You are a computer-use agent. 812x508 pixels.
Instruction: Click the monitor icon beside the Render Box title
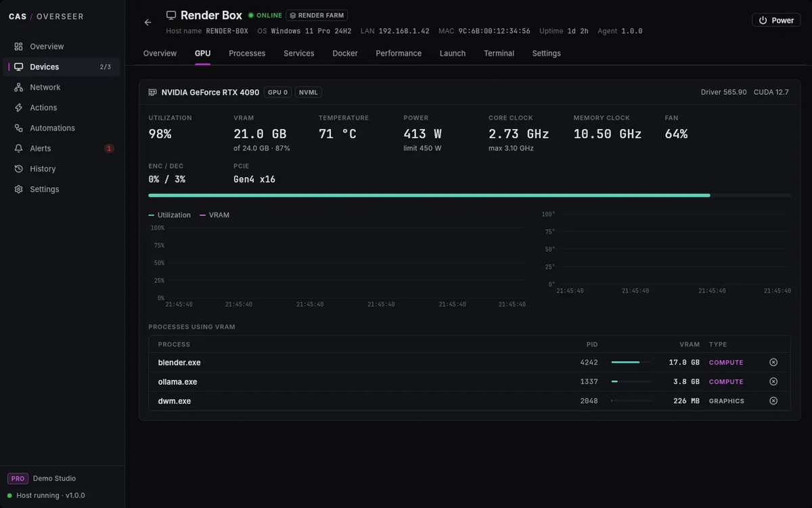[x=171, y=15]
